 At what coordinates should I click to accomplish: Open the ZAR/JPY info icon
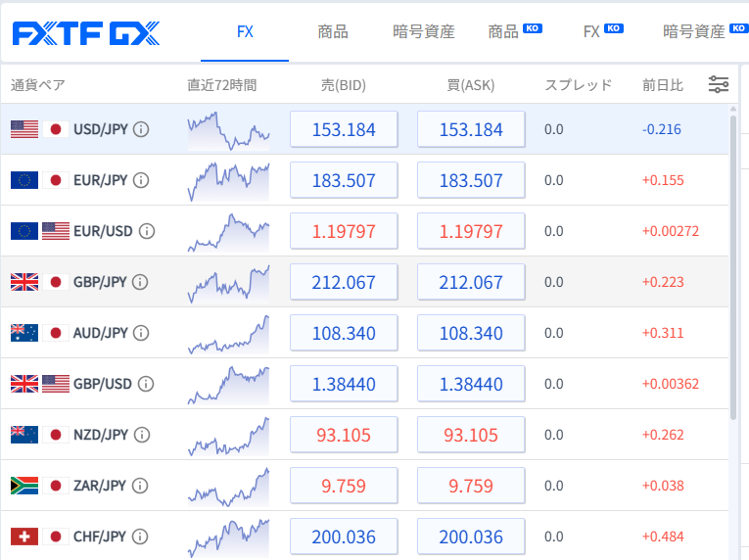point(140,486)
